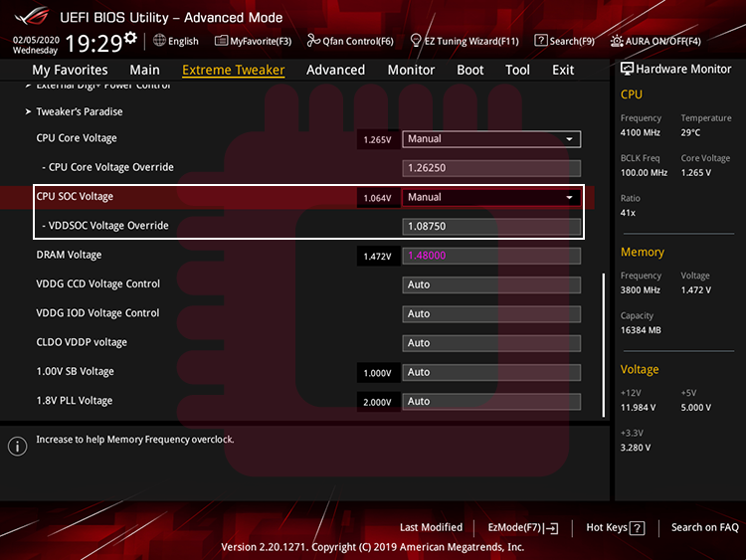Open the CPU Core Voltage dropdown
This screenshot has width=746, height=560.
491,139
